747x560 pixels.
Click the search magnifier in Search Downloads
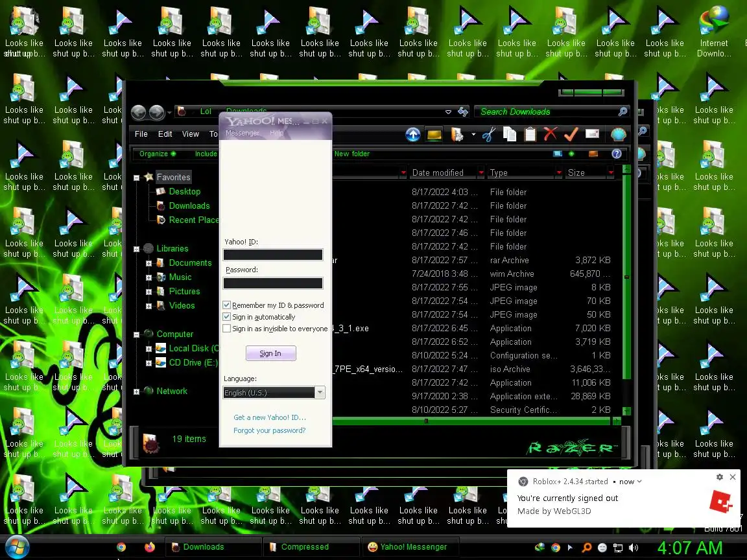pyautogui.click(x=622, y=111)
